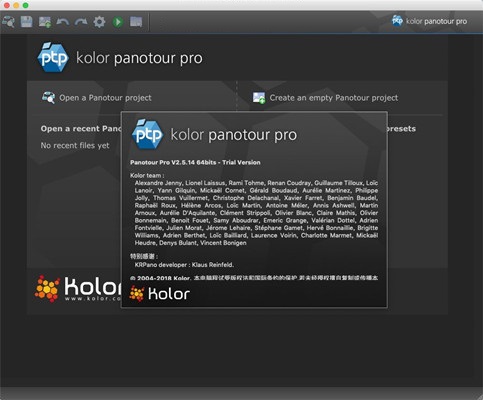Click the last toolbar panel icon

coord(136,22)
